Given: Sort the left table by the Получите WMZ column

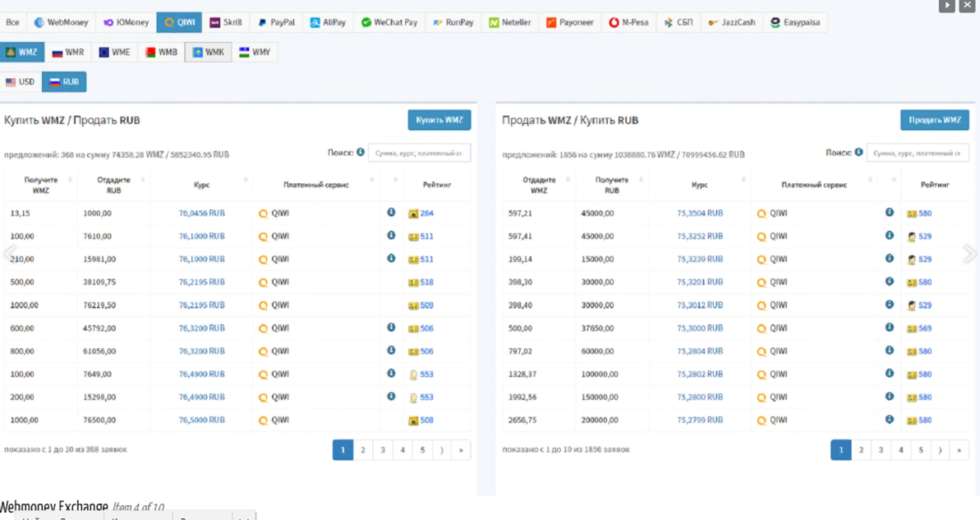Looking at the screenshot, I should click(x=41, y=185).
